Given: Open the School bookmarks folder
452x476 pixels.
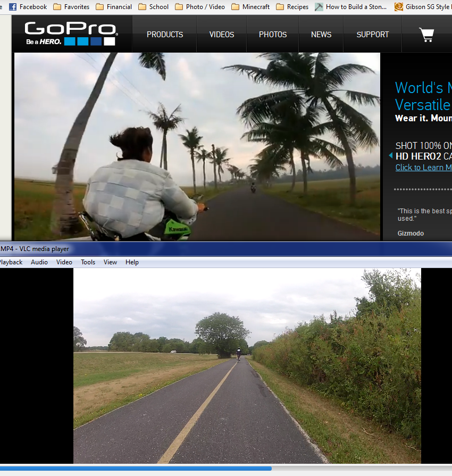Looking at the screenshot, I should [153, 7].
